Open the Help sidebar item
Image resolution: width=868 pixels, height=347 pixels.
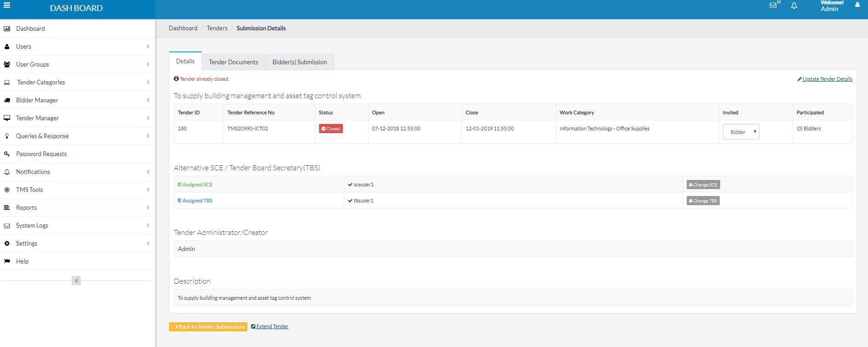[77, 261]
